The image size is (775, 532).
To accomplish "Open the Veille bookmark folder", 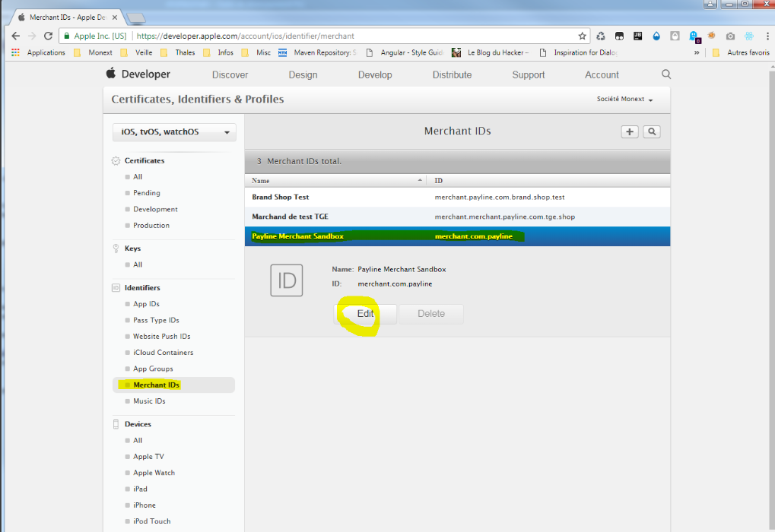I will [x=136, y=52].
